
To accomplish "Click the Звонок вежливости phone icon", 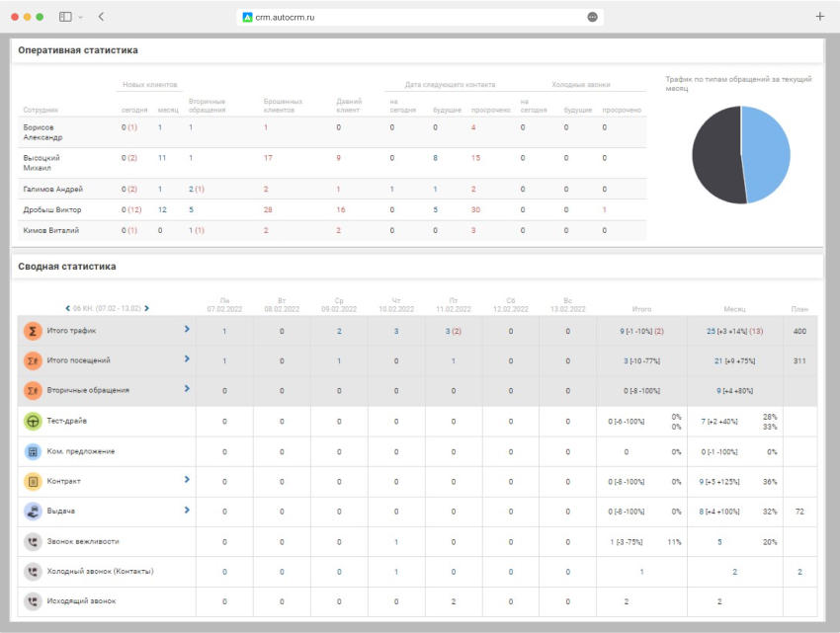I will coord(32,542).
